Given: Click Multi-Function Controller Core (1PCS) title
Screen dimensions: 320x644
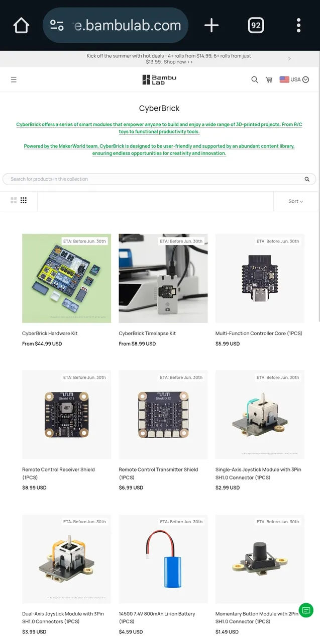Looking at the screenshot, I should 259,333.
